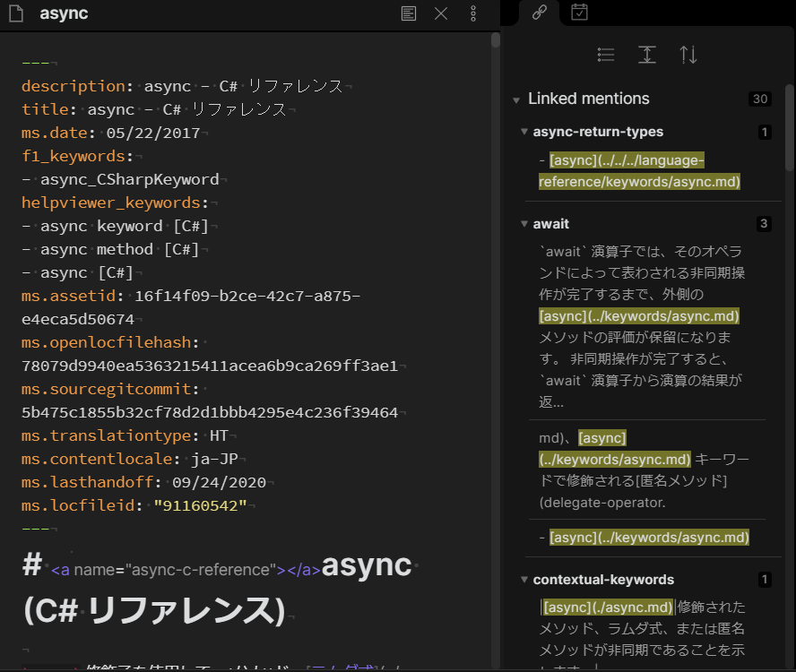Click the ms.date 05/22/2017 value
The width and height of the screenshot is (796, 672).
153,133
